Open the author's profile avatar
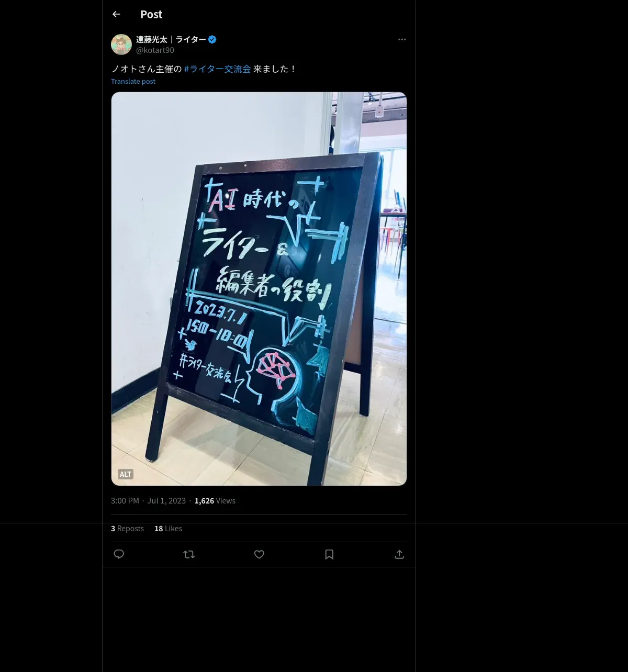Viewport: 628px width, 672px height. 121,44
